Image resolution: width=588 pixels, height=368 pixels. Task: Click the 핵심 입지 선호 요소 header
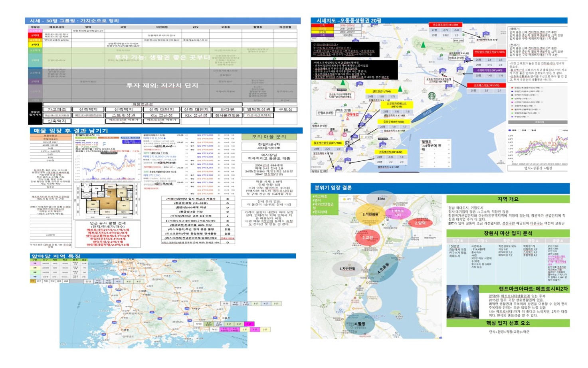pyautogui.click(x=508, y=323)
